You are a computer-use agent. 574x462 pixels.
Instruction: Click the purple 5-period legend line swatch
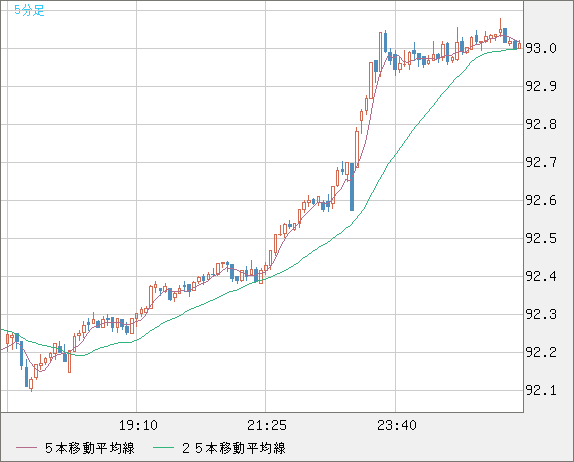[x=26, y=448]
